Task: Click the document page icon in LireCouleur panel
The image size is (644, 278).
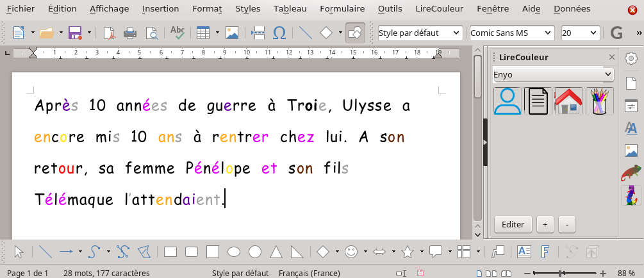Action: pos(538,101)
